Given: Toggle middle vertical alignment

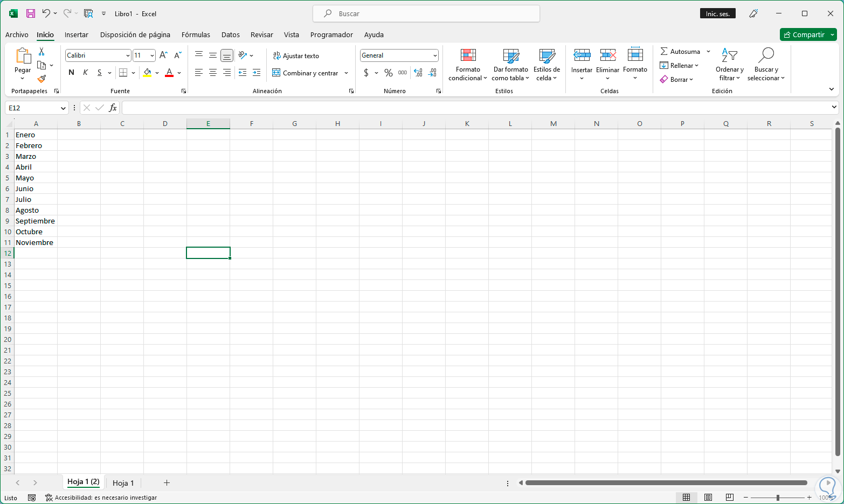Looking at the screenshot, I should click(x=213, y=55).
